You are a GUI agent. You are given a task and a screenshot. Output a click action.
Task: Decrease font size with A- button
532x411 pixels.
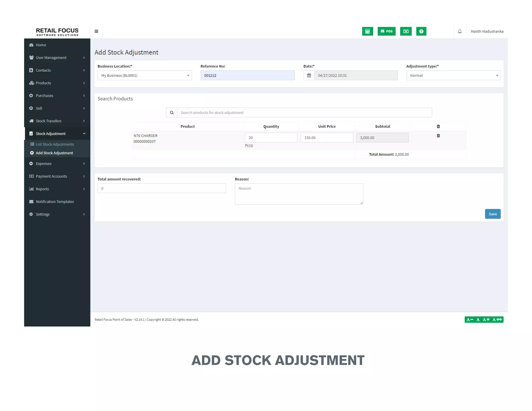click(x=469, y=320)
